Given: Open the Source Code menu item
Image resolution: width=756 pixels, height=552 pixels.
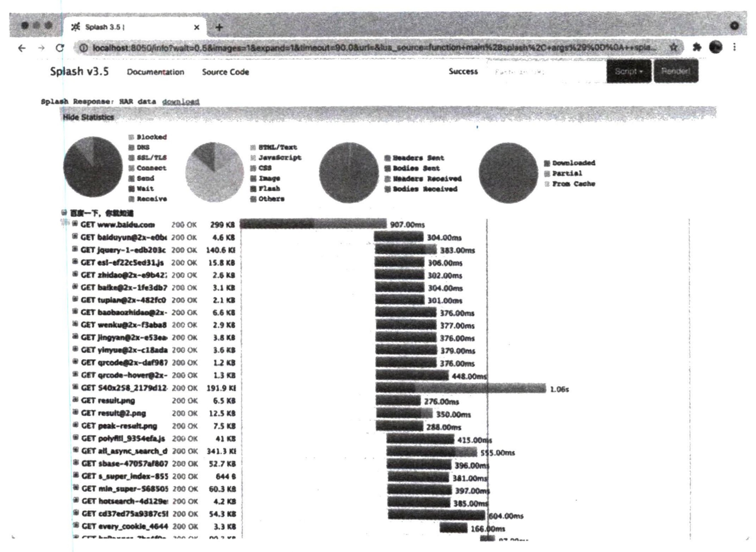Looking at the screenshot, I should pyautogui.click(x=225, y=72).
